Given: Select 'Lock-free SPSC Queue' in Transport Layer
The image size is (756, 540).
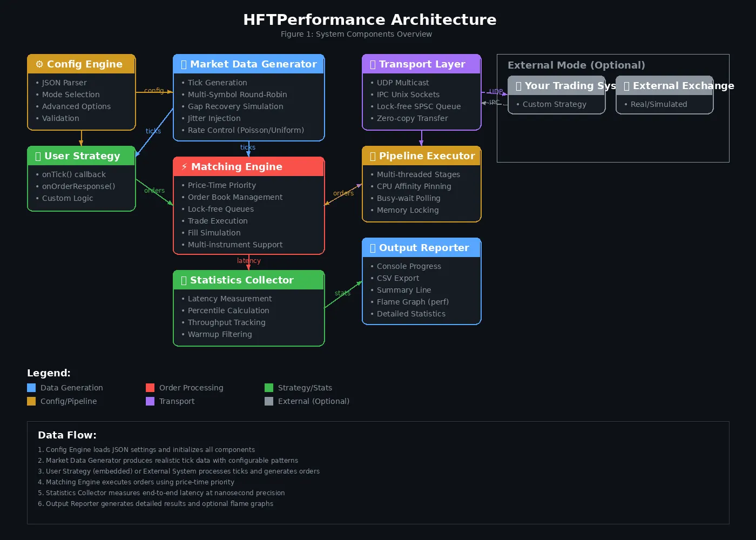Looking at the screenshot, I should pyautogui.click(x=418, y=106).
